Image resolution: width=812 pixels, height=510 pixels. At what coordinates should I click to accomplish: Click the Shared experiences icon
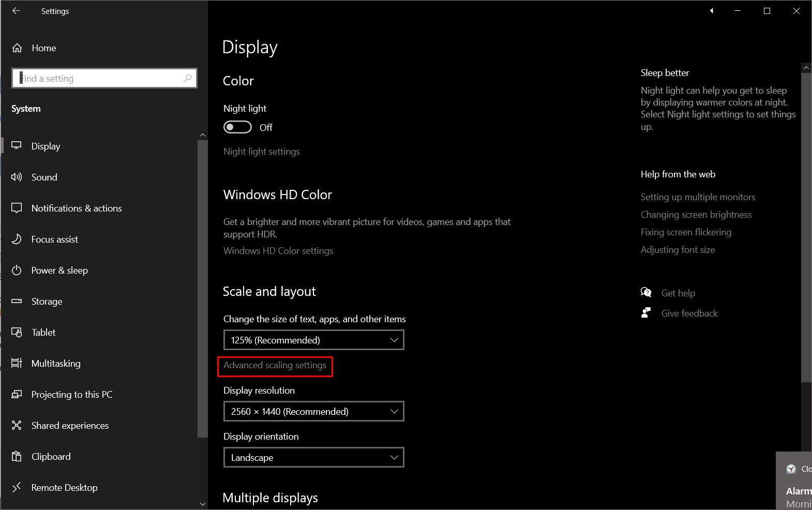click(17, 425)
